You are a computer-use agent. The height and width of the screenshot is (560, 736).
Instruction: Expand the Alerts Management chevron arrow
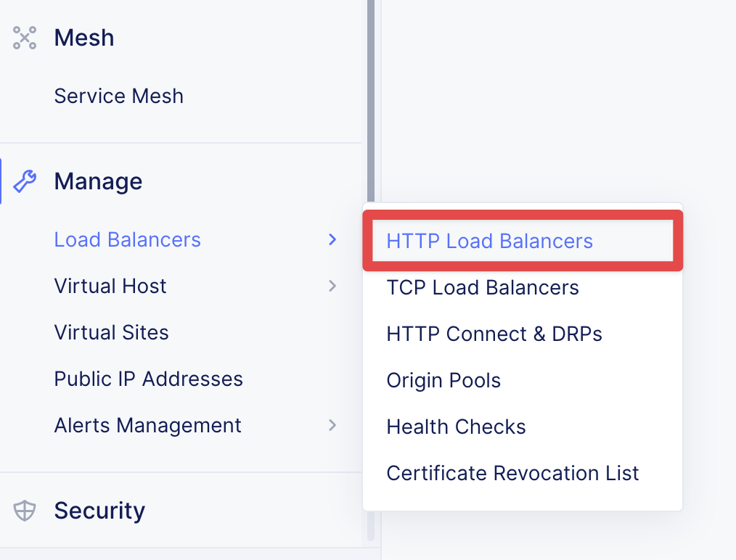coord(332,425)
